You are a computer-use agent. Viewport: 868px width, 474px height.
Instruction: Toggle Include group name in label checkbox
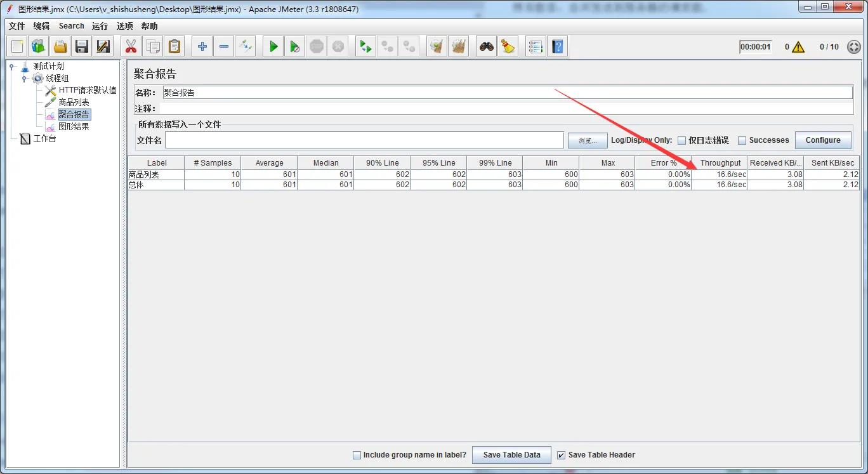coord(357,455)
